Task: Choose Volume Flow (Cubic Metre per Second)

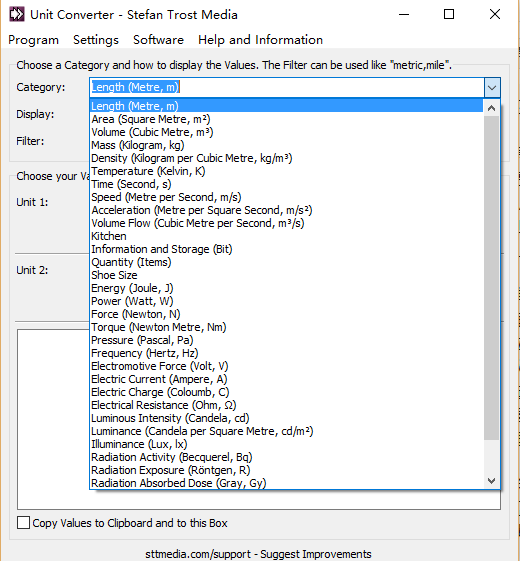Action: coord(286,223)
